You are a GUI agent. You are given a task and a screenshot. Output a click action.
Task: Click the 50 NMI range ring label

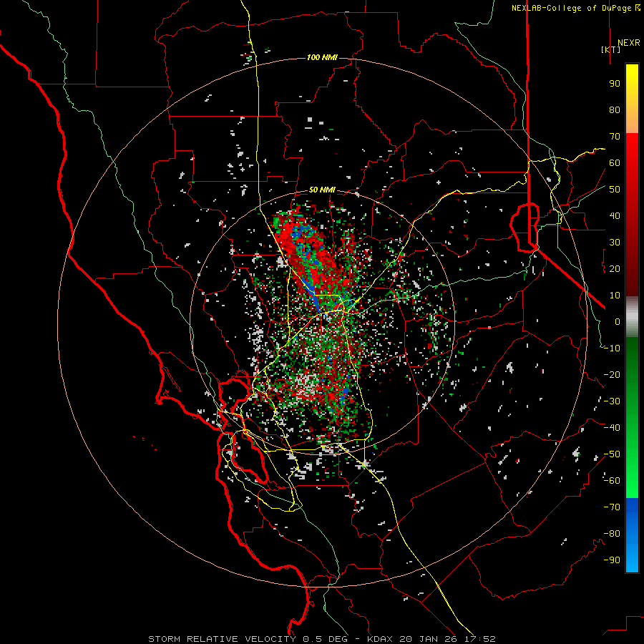pyautogui.click(x=322, y=190)
